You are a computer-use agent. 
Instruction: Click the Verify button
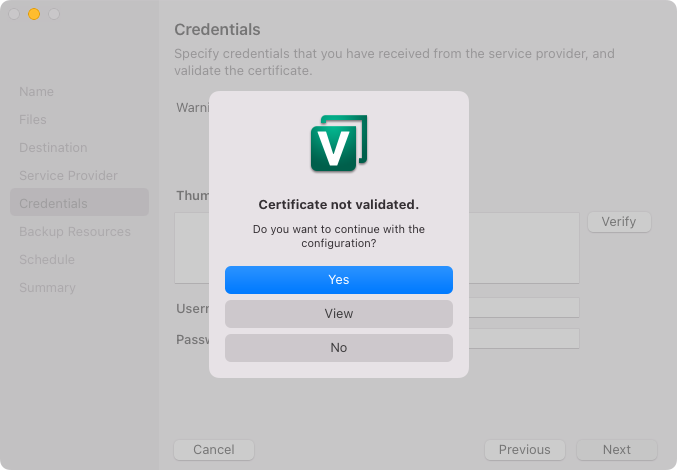pyautogui.click(x=618, y=221)
